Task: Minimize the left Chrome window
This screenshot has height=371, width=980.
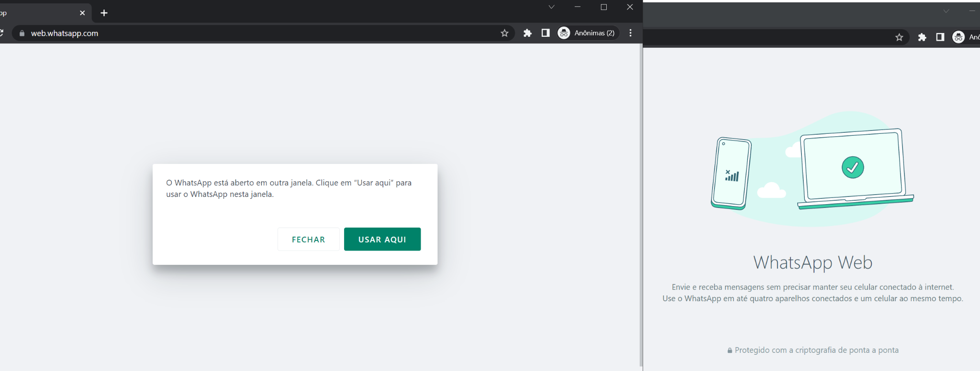Action: tap(578, 7)
